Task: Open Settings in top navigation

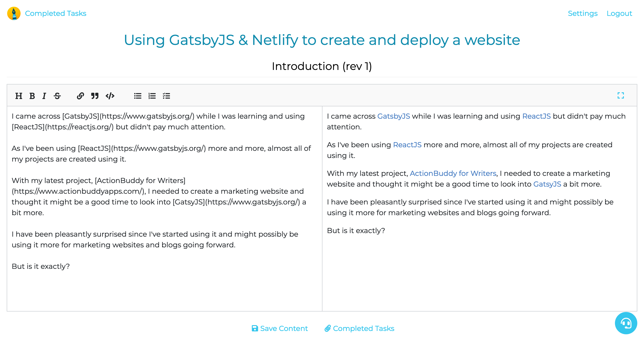Action: point(583,13)
